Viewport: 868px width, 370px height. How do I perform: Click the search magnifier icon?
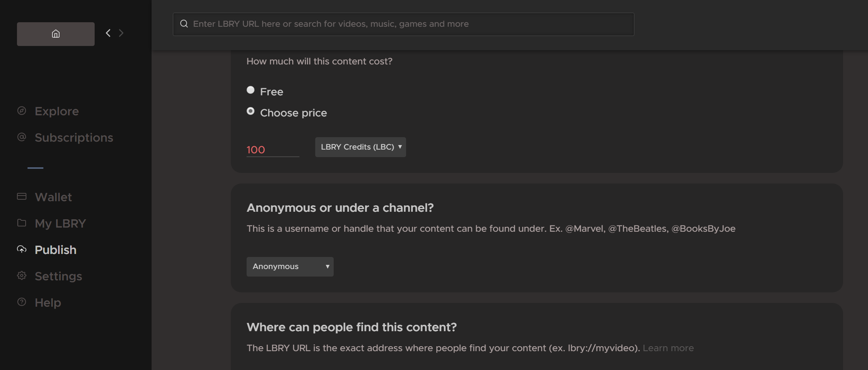click(184, 24)
